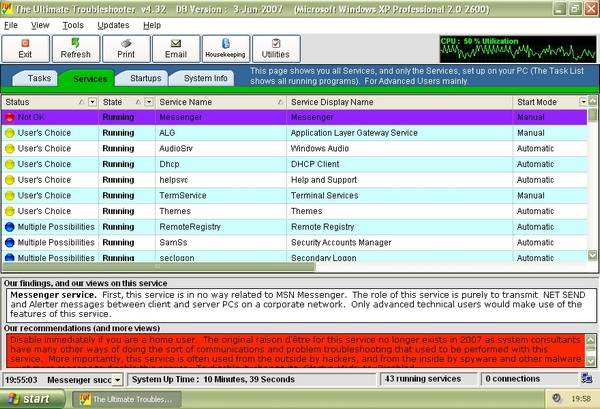The width and height of the screenshot is (600, 409).
Task: Open the Tools menu
Action: pyautogui.click(x=73, y=25)
